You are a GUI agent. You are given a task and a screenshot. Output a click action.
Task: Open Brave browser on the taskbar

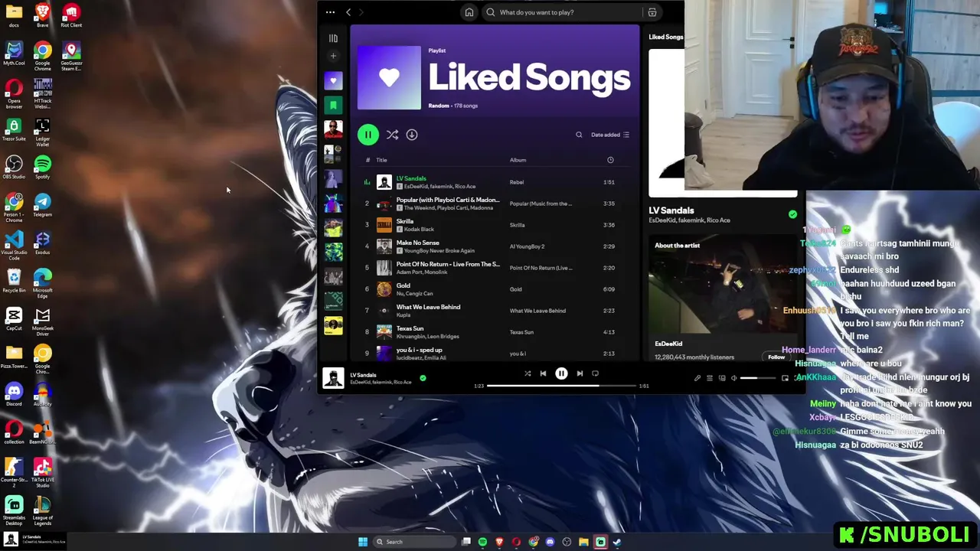point(500,542)
